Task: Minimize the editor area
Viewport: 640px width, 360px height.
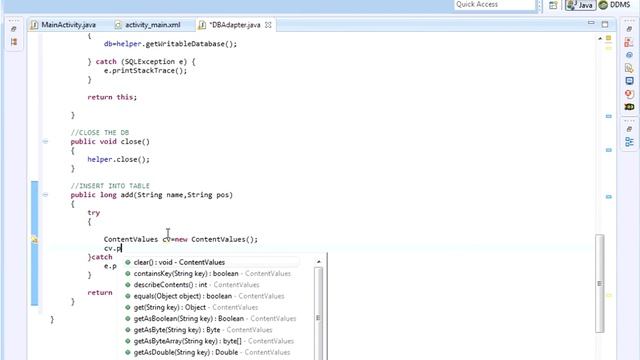Action: click(x=591, y=23)
